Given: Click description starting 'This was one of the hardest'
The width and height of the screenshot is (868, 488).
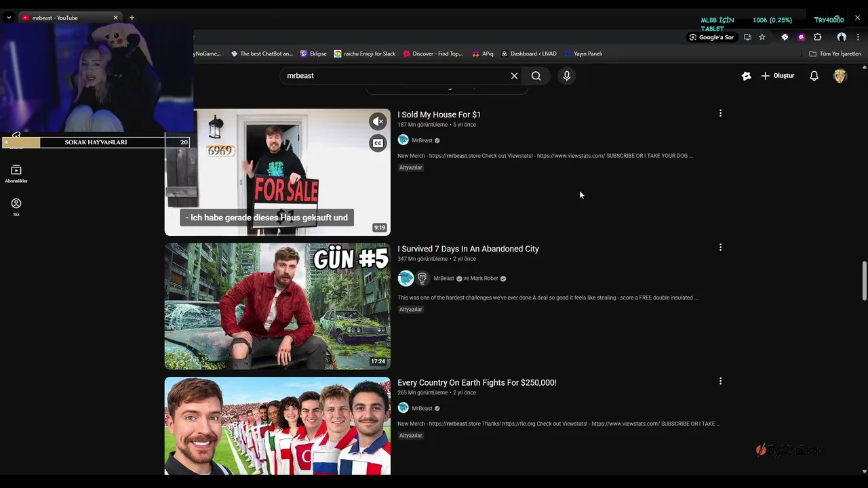Looking at the screenshot, I should tap(547, 298).
